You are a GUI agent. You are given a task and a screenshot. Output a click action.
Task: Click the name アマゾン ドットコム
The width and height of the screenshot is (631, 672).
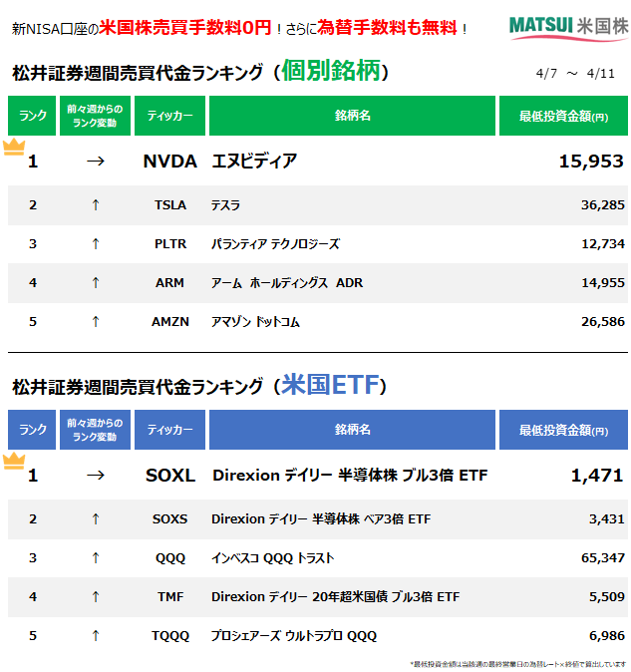[x=255, y=322]
